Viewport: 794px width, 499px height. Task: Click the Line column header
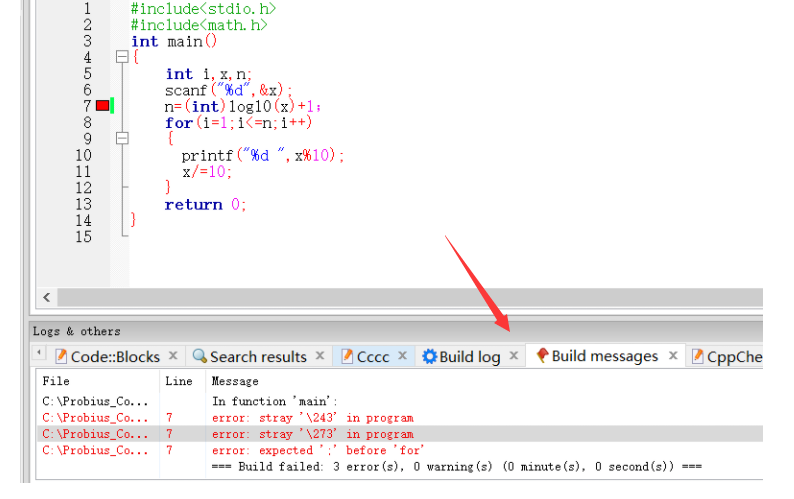coord(179,381)
